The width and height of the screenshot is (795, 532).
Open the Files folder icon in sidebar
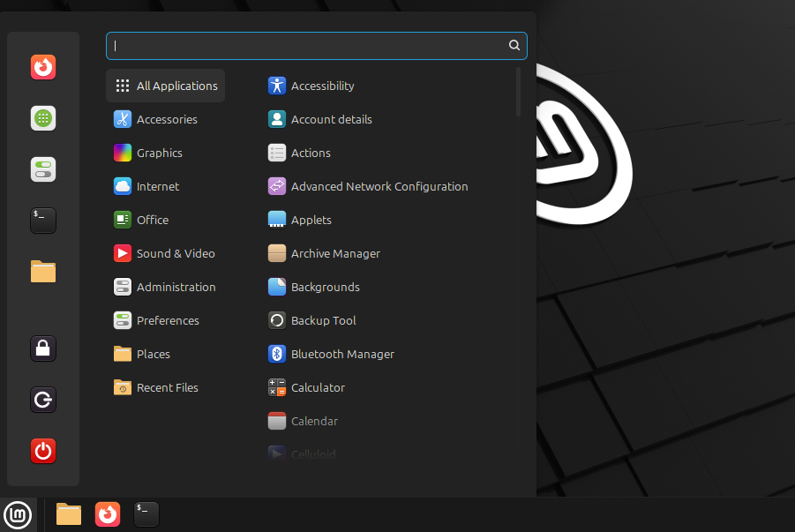pyautogui.click(x=42, y=272)
